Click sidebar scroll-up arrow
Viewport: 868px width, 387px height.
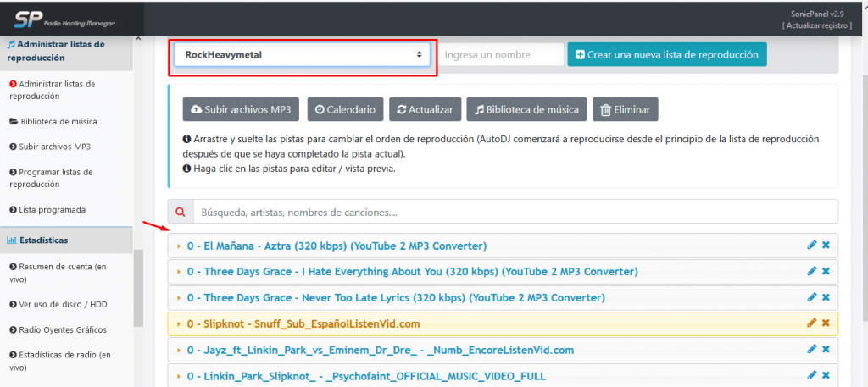click(138, 39)
